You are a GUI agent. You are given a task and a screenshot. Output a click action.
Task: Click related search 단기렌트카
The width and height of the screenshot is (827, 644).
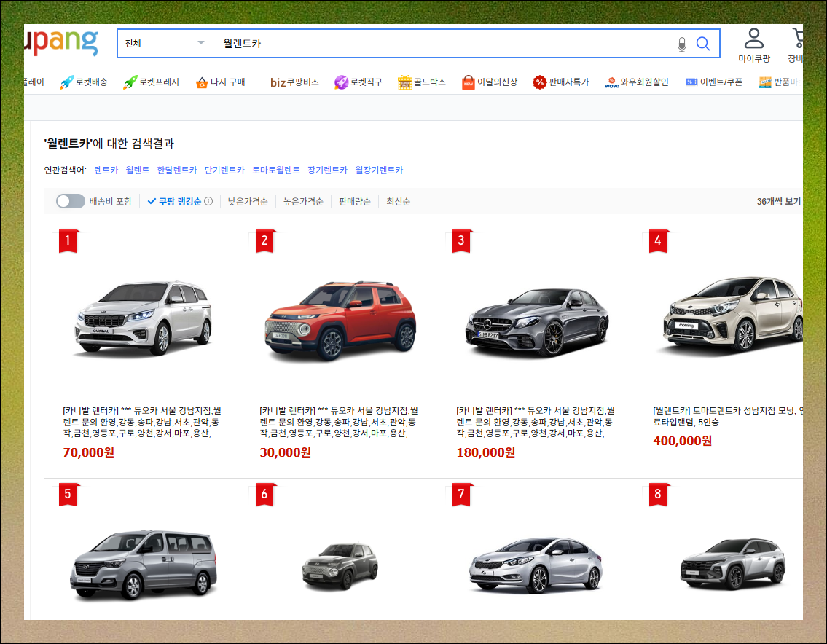click(x=224, y=170)
